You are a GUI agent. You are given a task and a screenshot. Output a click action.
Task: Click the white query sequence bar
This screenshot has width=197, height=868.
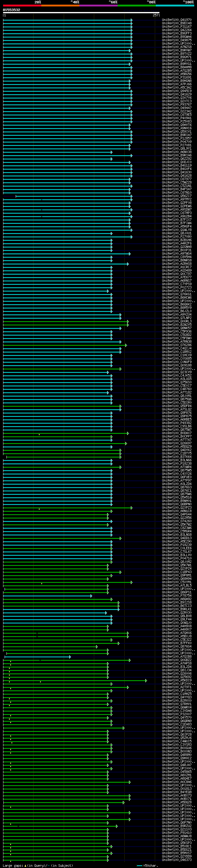click(81, 13)
